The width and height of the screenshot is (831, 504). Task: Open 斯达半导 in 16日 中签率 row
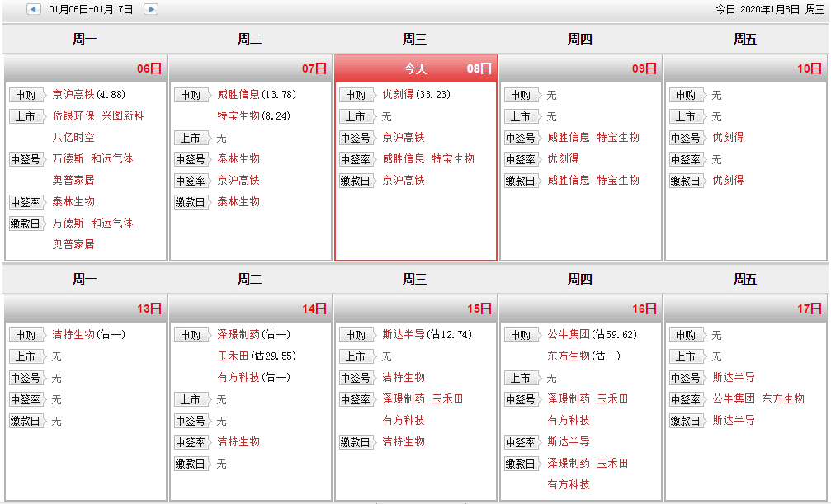(569, 441)
